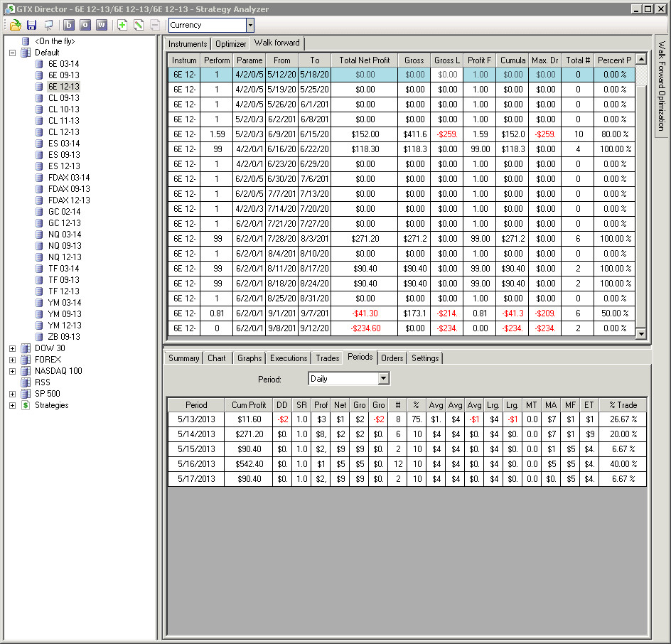Click the open folder toolbar icon
This screenshot has height=644, width=671.
coord(16,26)
